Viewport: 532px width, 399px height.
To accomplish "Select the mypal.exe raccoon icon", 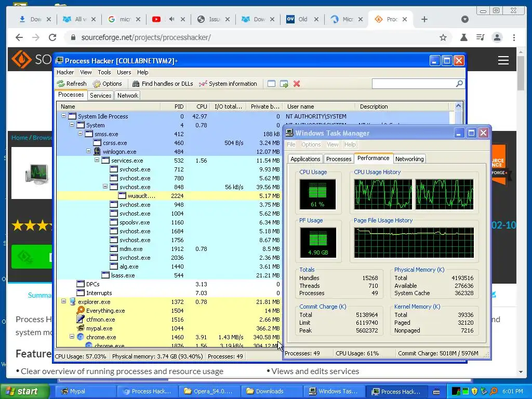I will [81, 328].
